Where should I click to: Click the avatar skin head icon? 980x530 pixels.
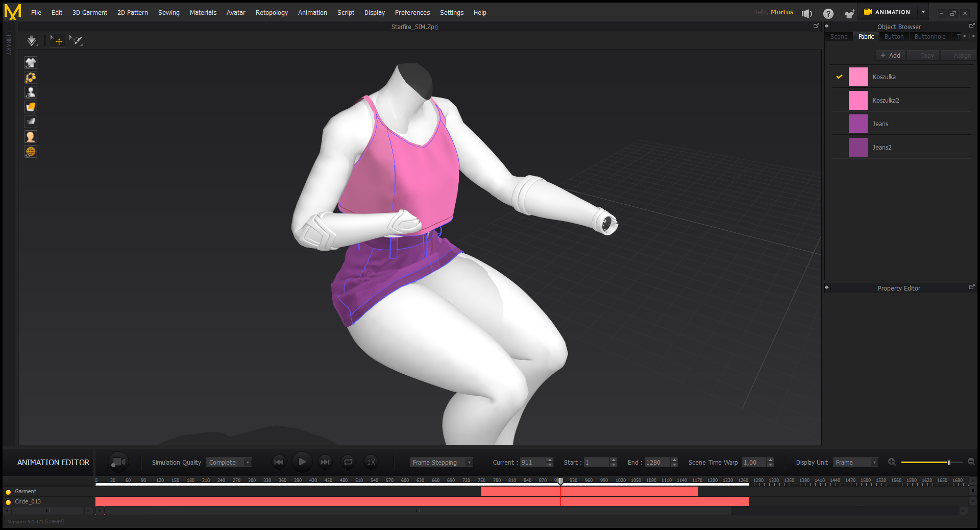point(31,137)
